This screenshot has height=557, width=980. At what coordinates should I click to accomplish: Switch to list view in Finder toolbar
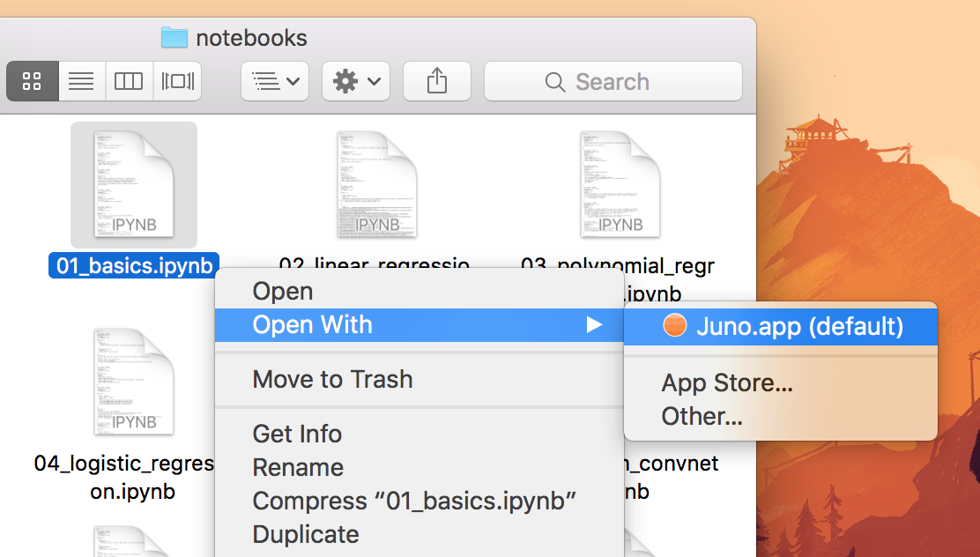pos(81,81)
